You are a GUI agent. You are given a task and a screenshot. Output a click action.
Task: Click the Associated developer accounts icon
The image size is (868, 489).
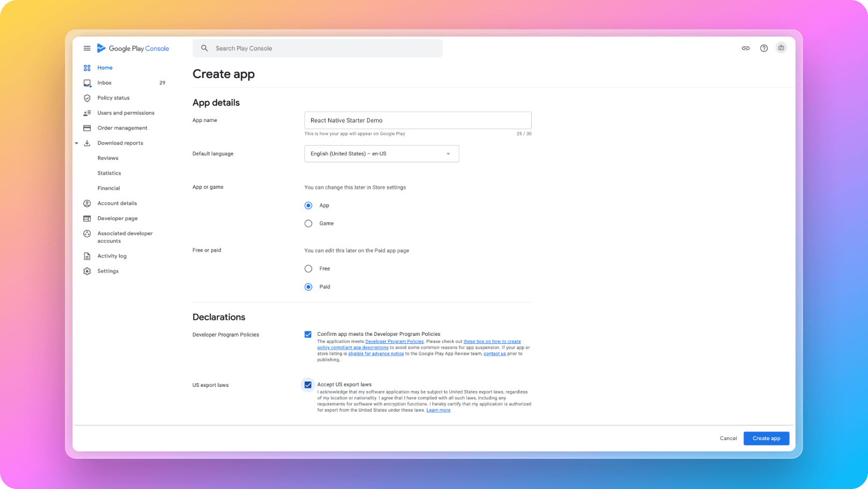pos(87,233)
